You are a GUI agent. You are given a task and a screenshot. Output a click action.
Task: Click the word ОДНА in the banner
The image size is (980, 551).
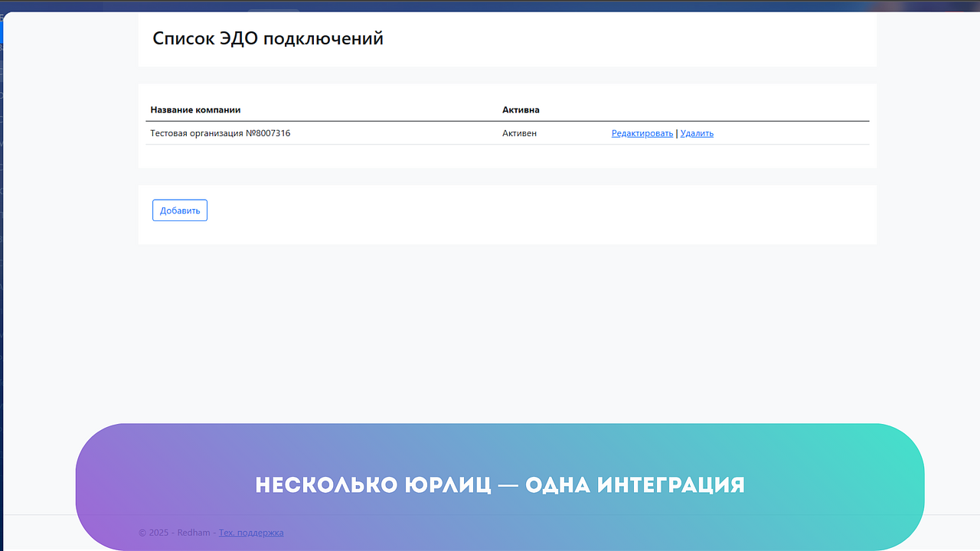coord(558,485)
